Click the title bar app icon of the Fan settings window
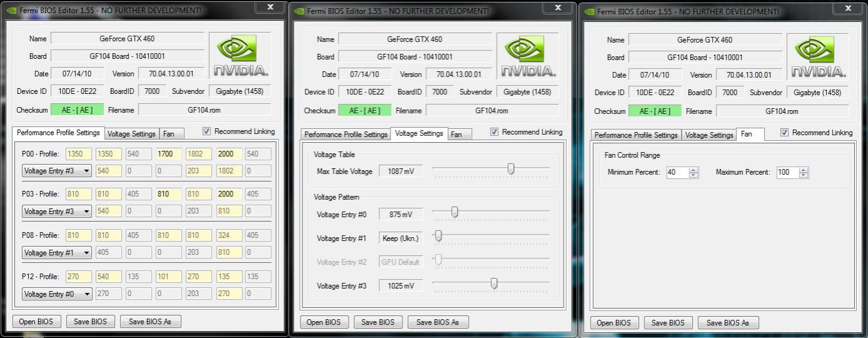Screen dimensions: 868x338 click(x=588, y=11)
